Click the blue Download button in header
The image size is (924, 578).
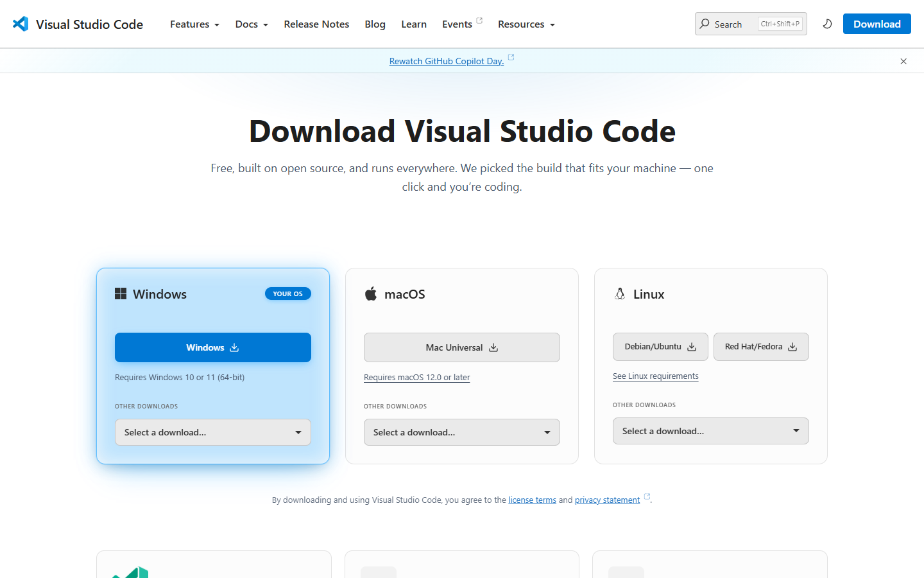click(877, 24)
